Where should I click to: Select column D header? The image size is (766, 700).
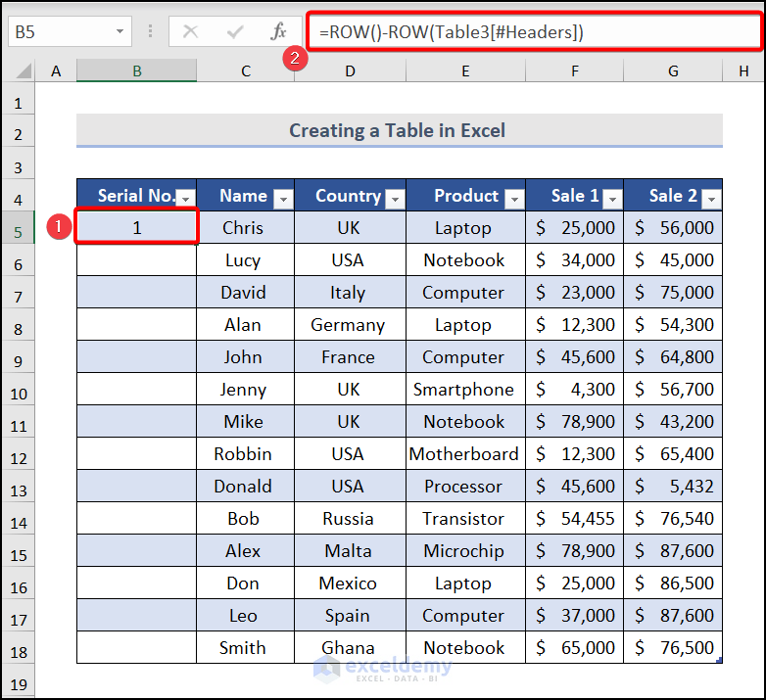(x=351, y=71)
